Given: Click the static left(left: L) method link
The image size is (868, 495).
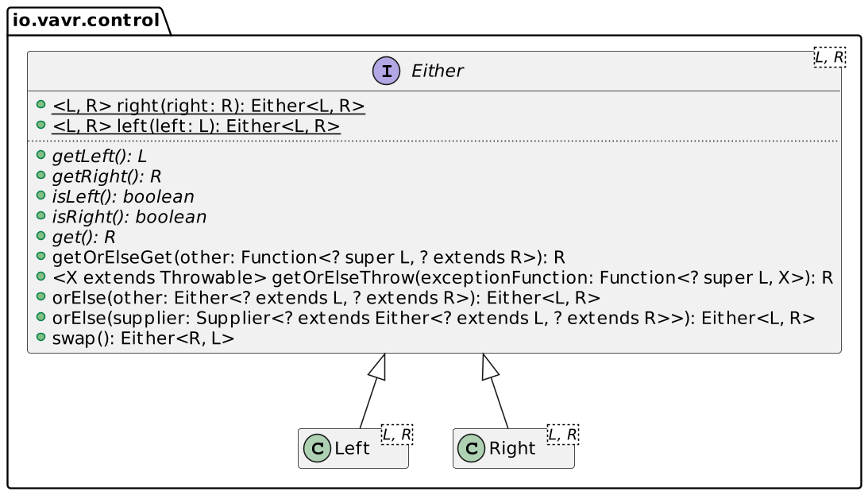Looking at the screenshot, I should tap(196, 126).
